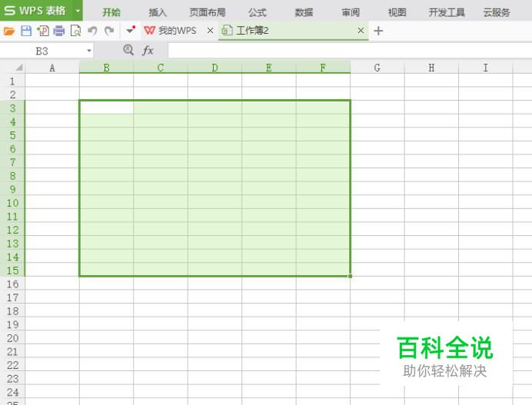The width and height of the screenshot is (532, 405).
Task: Expand the quick access toolbar customize arrow
Action: tap(130, 30)
